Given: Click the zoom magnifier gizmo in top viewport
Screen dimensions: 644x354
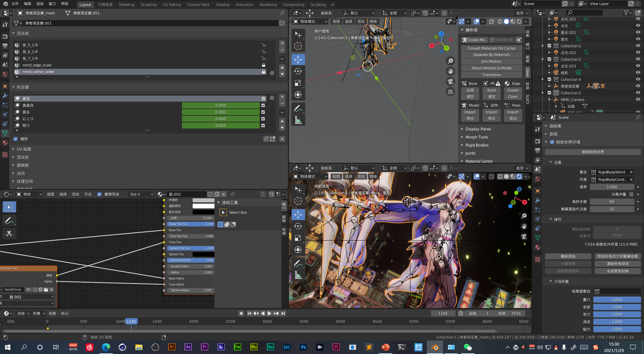Looking at the screenshot, I should click(450, 61).
